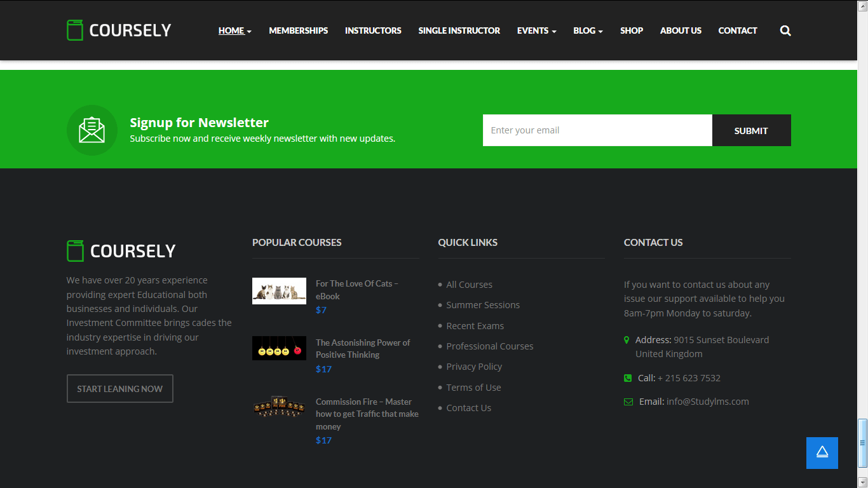Click the Coursely logo in header

tap(119, 30)
